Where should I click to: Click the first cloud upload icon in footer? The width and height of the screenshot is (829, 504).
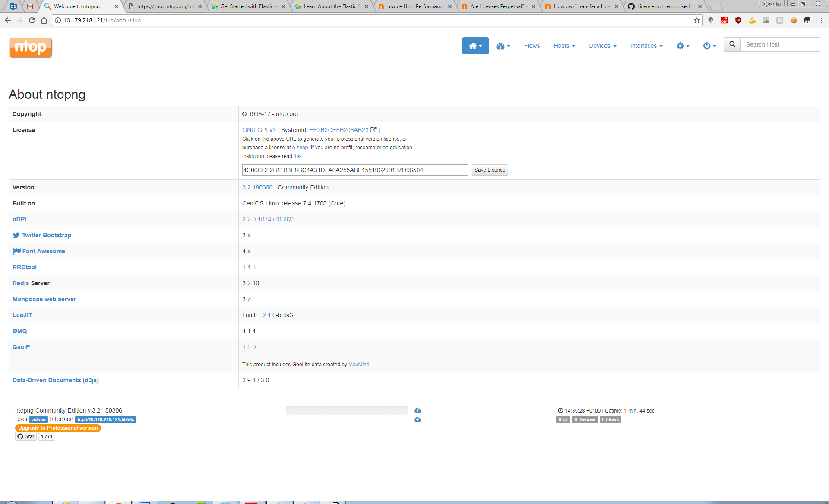417,410
